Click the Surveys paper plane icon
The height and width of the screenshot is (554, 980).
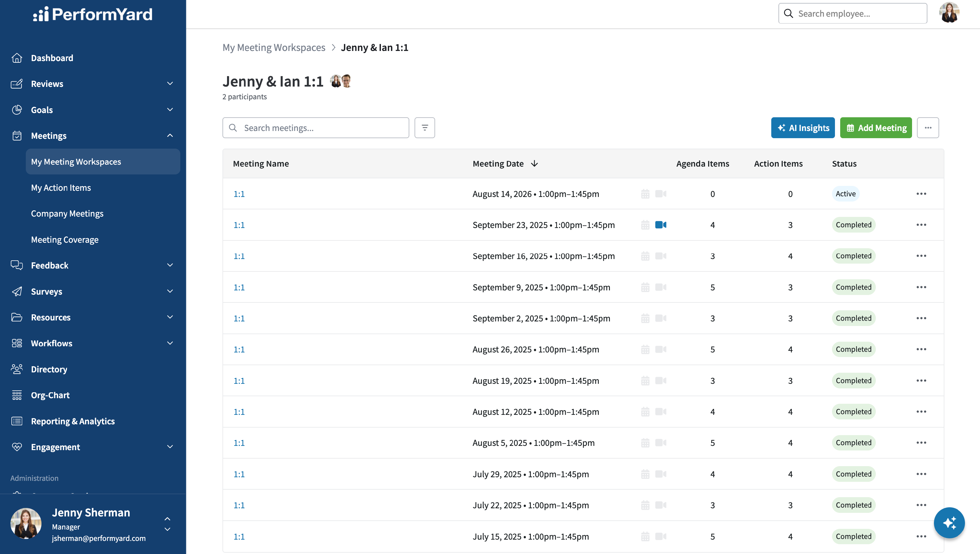point(17,291)
